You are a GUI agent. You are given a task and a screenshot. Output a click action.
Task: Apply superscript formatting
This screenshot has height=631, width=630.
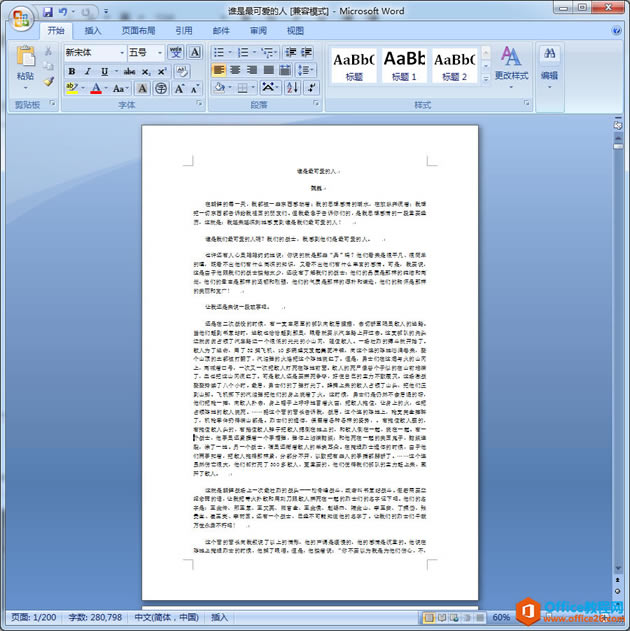click(x=161, y=72)
